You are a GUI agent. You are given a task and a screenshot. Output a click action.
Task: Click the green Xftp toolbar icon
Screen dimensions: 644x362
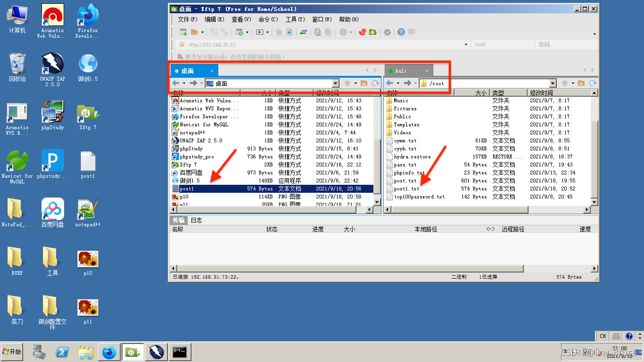[372, 32]
